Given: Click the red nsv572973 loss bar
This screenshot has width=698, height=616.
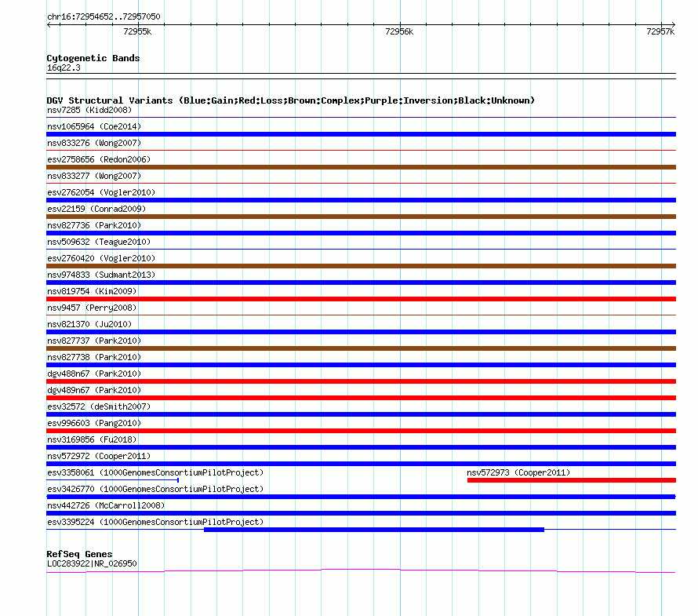Looking at the screenshot, I should pyautogui.click(x=572, y=480).
